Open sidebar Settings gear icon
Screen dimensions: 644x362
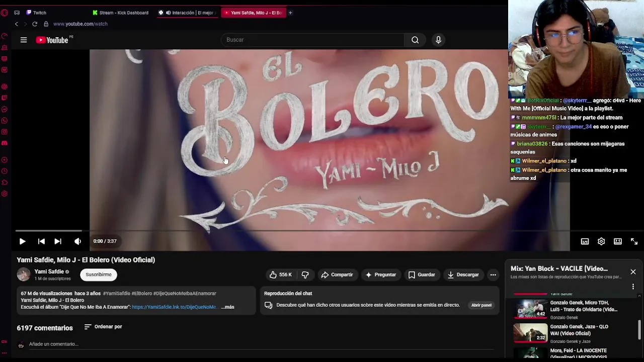[x=5, y=194]
